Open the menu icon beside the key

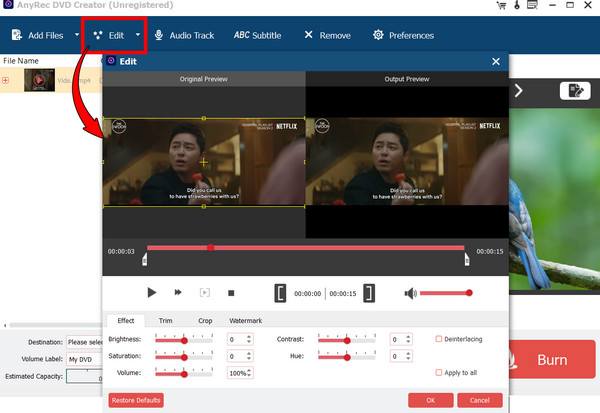[532, 5]
